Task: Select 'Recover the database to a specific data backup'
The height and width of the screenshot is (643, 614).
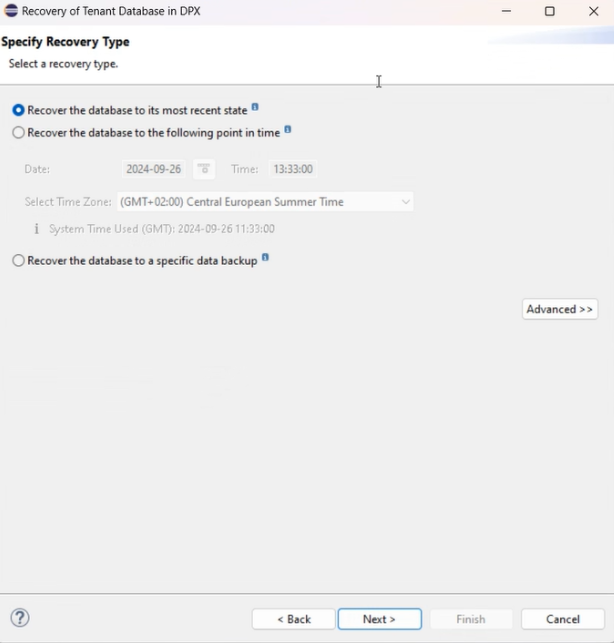Action: [x=19, y=261]
